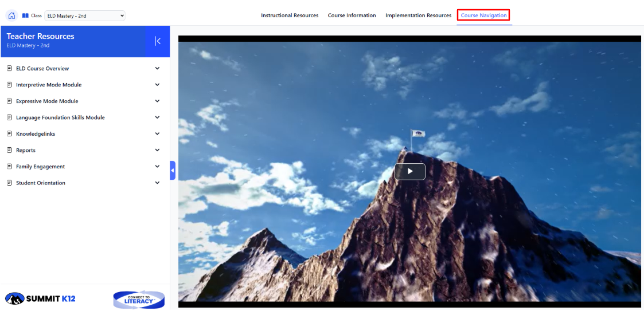The height and width of the screenshot is (315, 644).
Task: Click the document icon beside Language Foundation Skills Module
Action: tap(9, 118)
